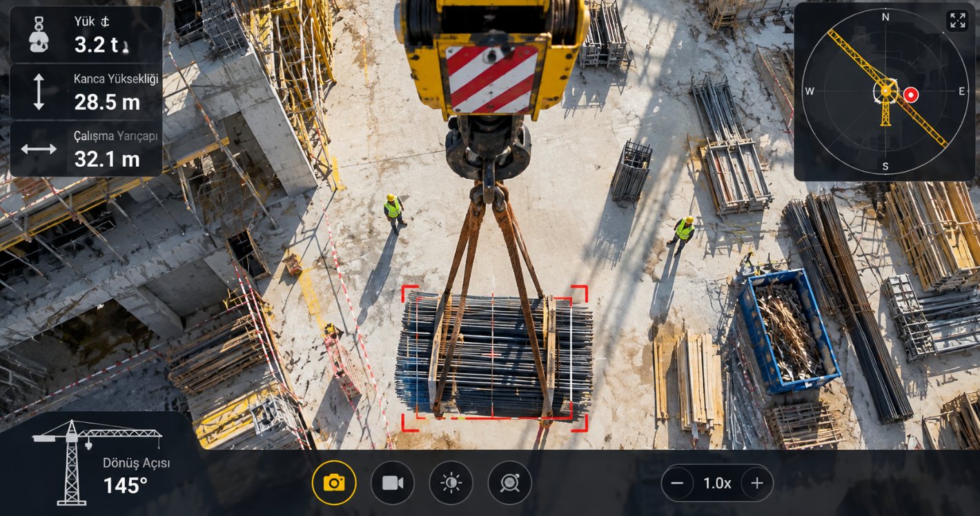Click the load weight hook icon
This screenshot has width=980, height=516.
click(x=39, y=35)
